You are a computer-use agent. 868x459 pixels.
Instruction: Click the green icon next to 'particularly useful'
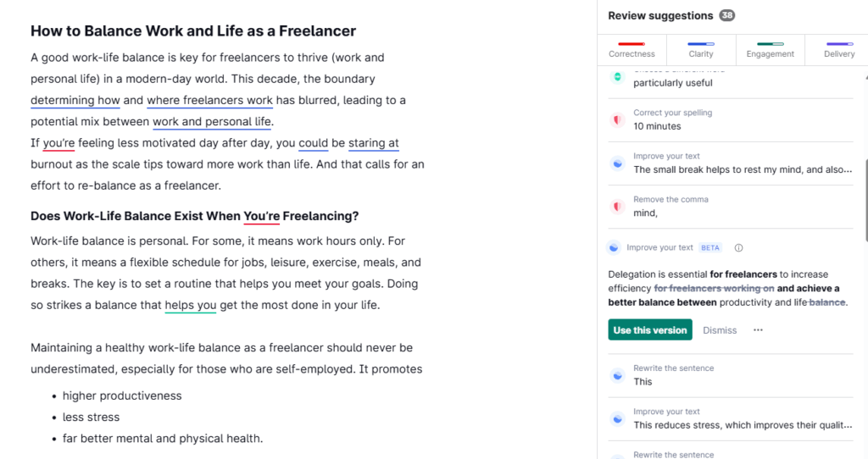[617, 77]
